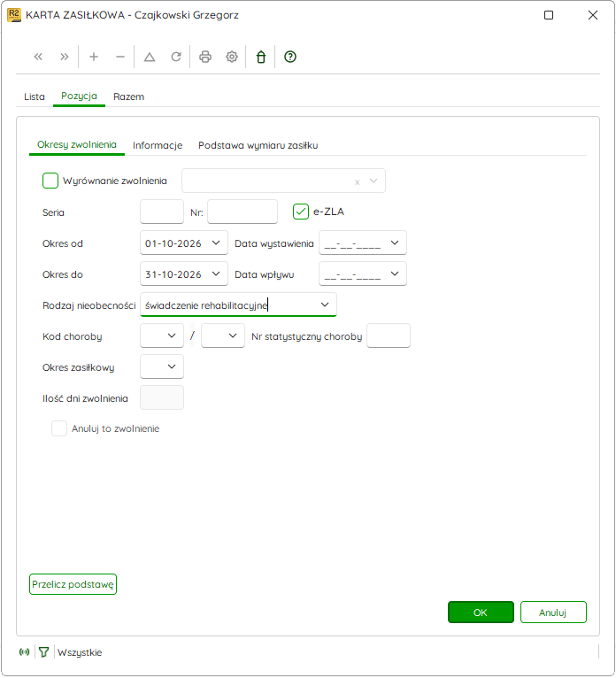Screen dimensions: 616x678
Task: Select Okresy zwolnienia sub-tab
Action: 77,145
